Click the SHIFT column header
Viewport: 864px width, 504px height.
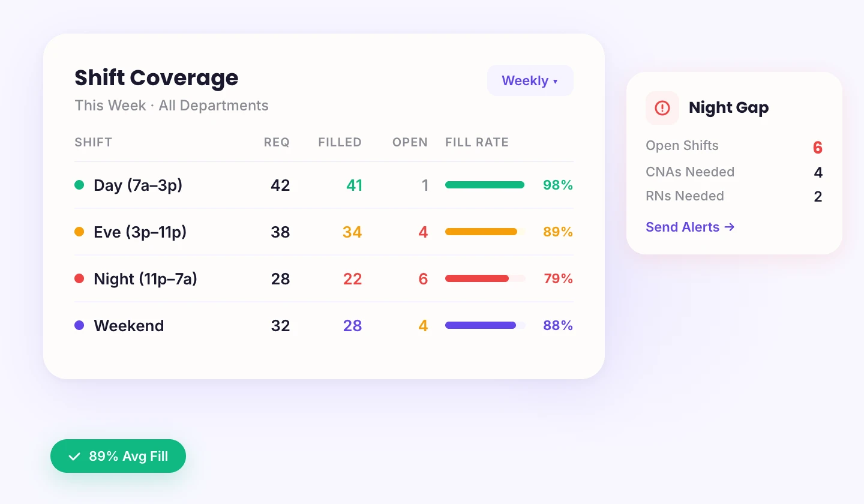[x=93, y=142]
